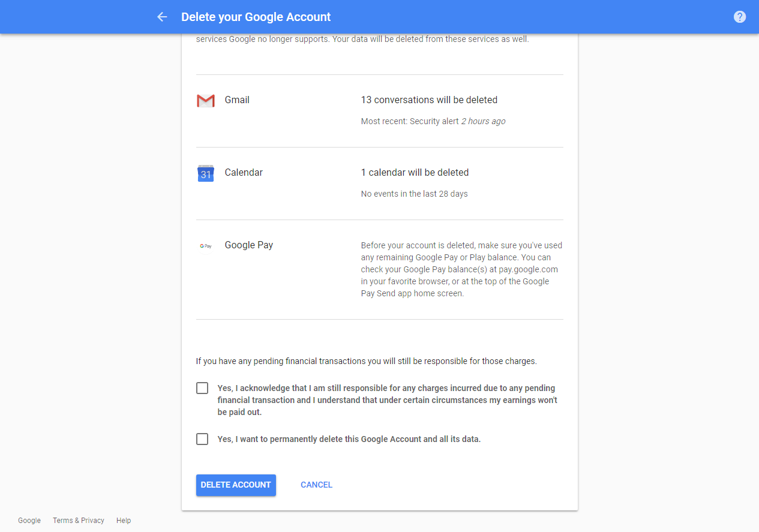Select the Calendar service row label
The image size is (759, 532).
(244, 172)
